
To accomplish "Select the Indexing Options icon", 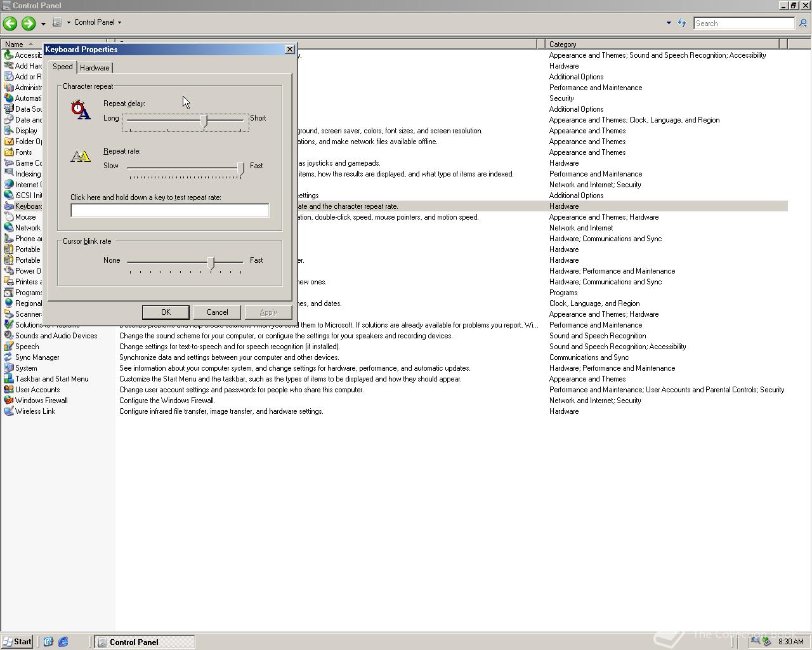I will tap(8, 174).
